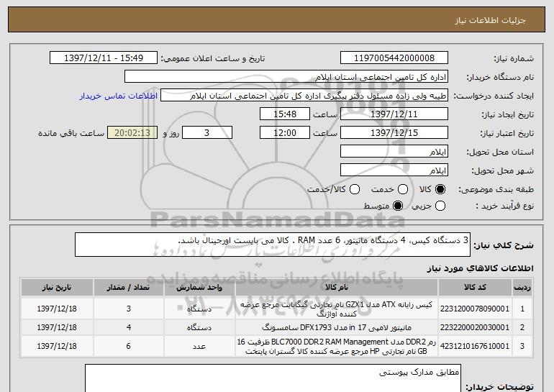Click the creation date field 1397/12/11

394,114
